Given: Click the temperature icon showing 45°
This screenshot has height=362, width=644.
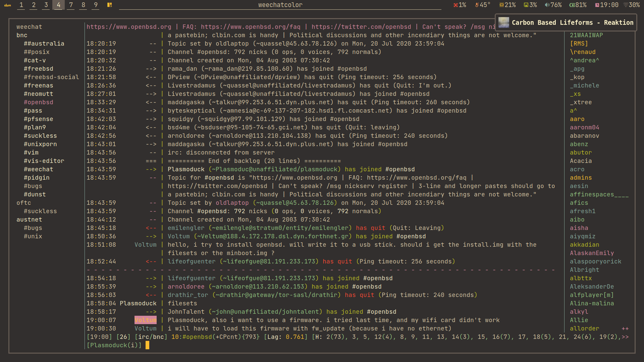Looking at the screenshot, I should (477, 5).
